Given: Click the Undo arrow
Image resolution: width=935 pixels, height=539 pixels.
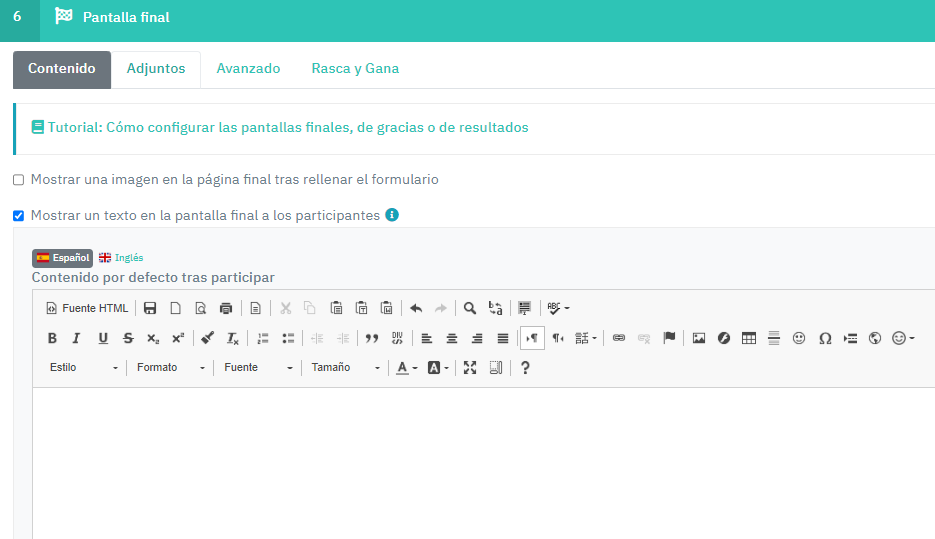Looking at the screenshot, I should click(x=416, y=308).
